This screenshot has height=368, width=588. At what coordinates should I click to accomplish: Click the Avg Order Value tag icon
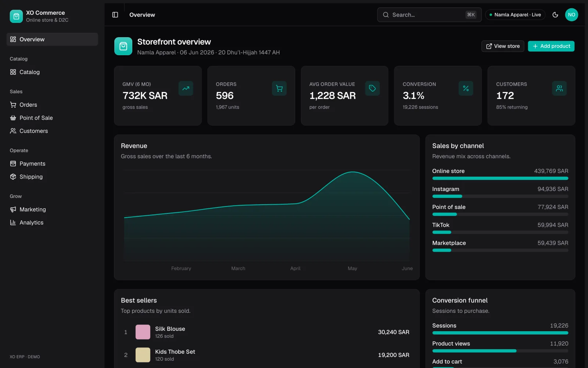372,88
